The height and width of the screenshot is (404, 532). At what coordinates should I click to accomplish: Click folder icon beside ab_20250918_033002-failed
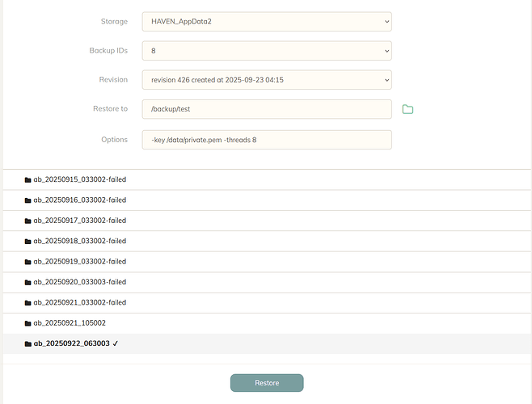[x=28, y=241]
